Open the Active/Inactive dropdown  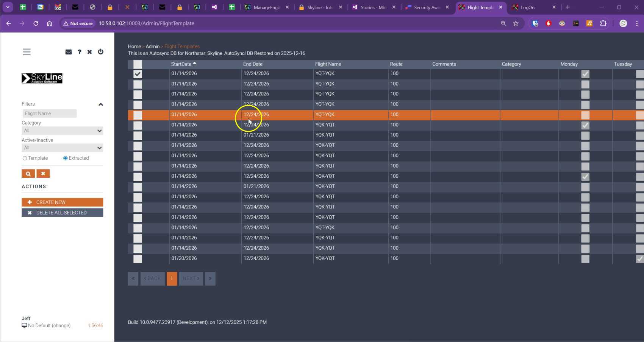(x=62, y=148)
